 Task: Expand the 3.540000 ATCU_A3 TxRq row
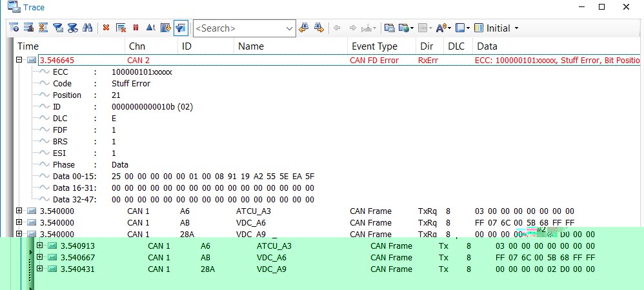coord(19,211)
